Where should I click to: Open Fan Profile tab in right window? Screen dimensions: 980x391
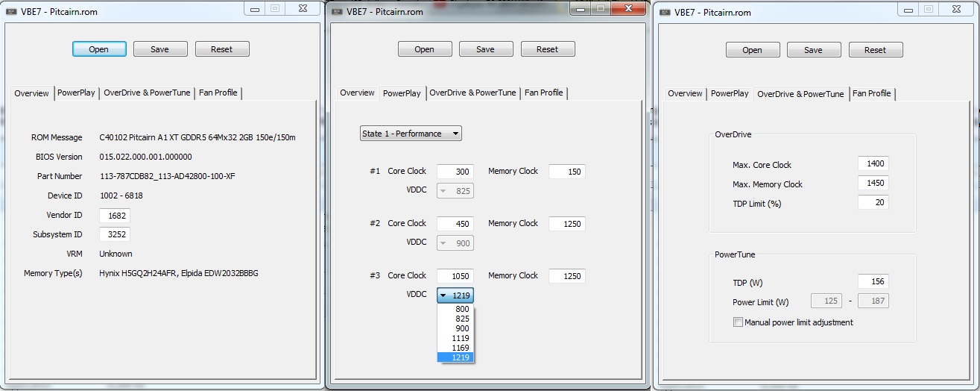coord(872,94)
